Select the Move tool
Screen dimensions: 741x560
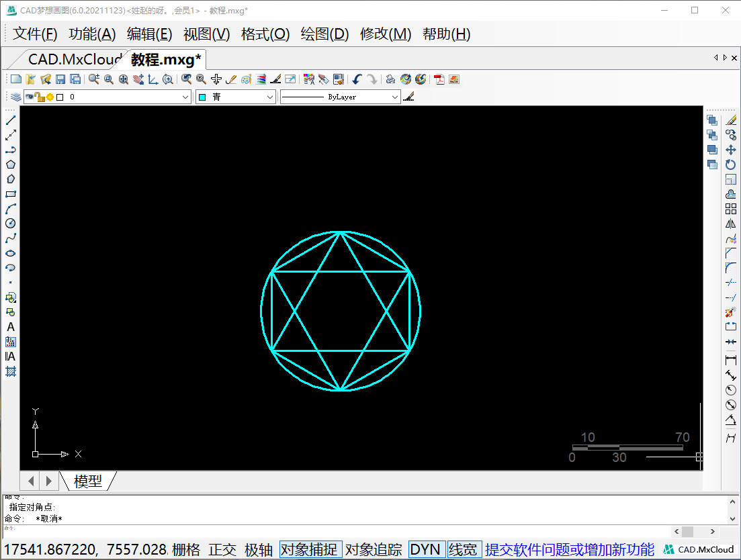[x=731, y=150]
